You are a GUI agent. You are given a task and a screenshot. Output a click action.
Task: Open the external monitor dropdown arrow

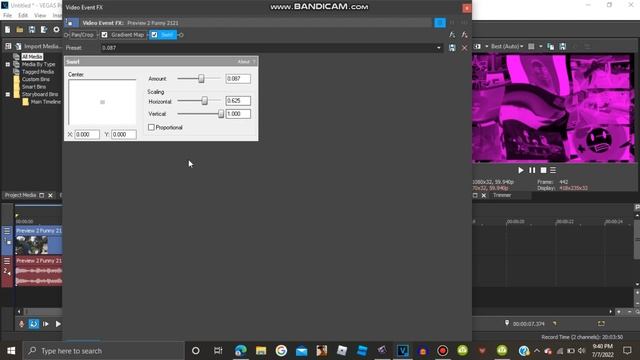pos(487,47)
